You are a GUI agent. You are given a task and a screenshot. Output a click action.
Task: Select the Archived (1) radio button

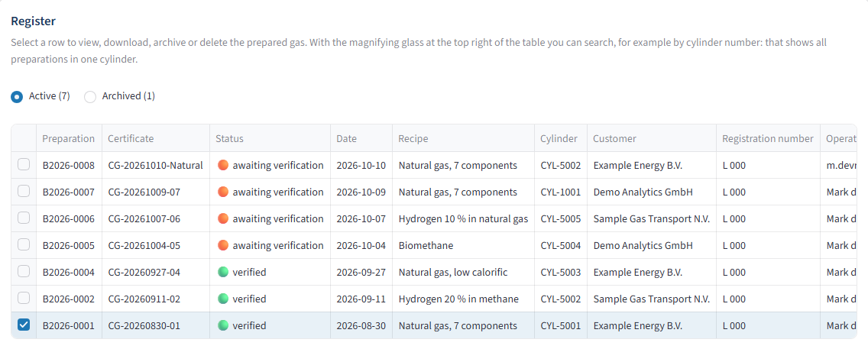pyautogui.click(x=90, y=97)
